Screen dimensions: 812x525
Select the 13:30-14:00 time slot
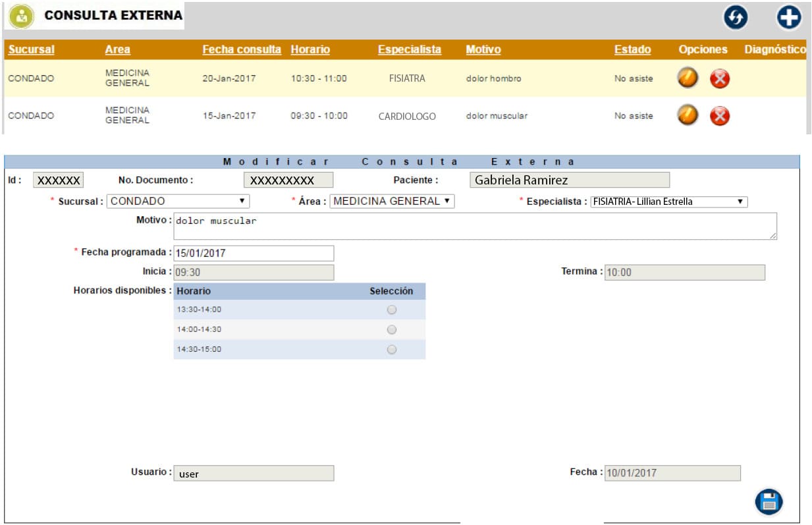coord(392,310)
